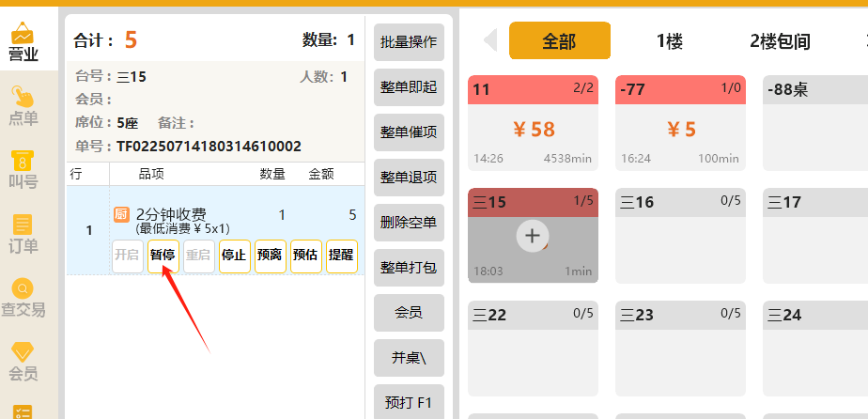Click the 整单退项 return order button
The height and width of the screenshot is (419, 868).
coord(409,178)
